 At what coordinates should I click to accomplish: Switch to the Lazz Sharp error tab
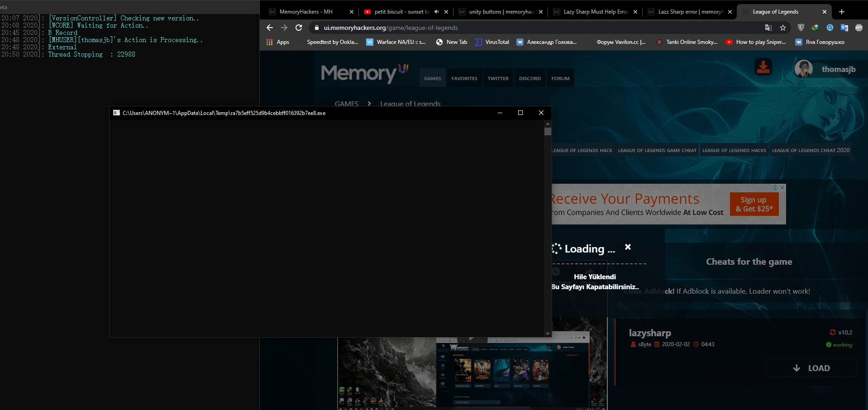(x=690, y=12)
